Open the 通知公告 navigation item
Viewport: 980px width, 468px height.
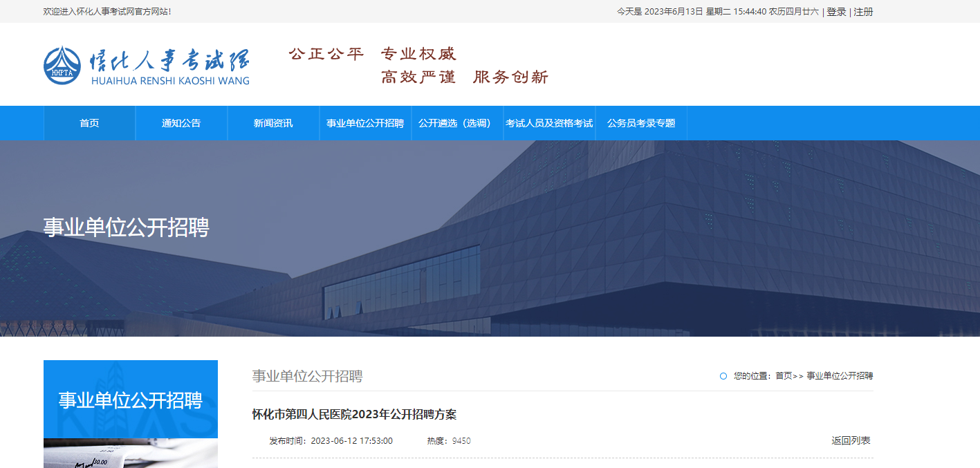(181, 123)
